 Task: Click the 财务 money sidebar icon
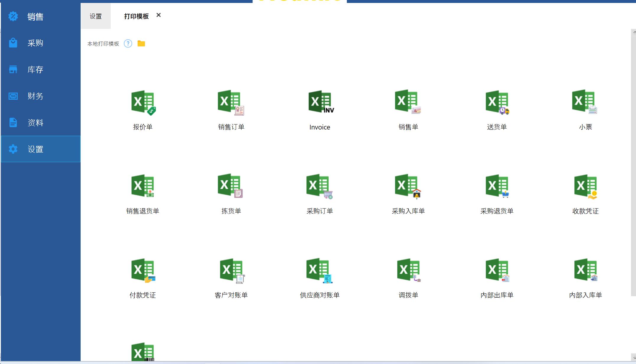(13, 96)
